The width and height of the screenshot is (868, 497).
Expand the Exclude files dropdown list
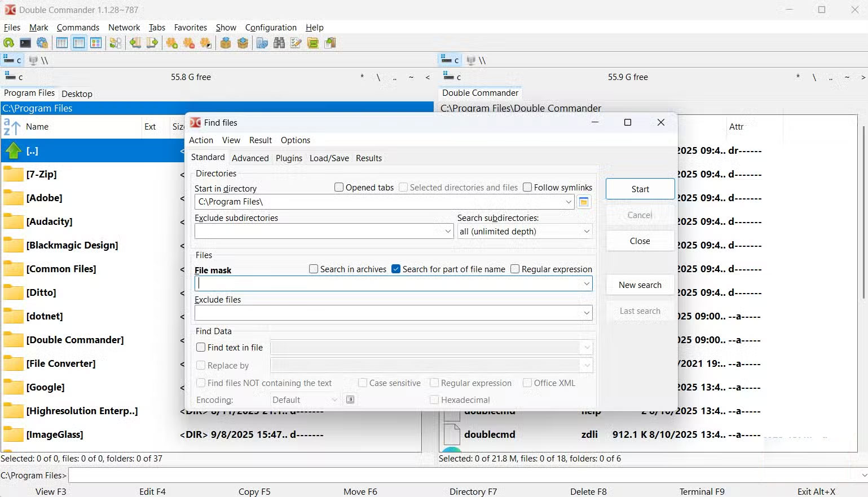point(587,313)
